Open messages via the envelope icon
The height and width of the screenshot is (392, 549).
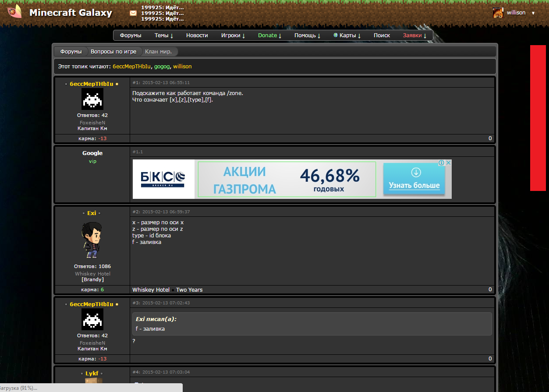[133, 13]
